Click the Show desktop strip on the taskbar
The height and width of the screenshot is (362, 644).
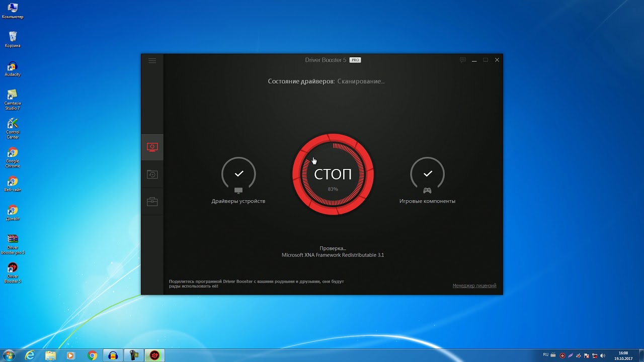(641, 355)
